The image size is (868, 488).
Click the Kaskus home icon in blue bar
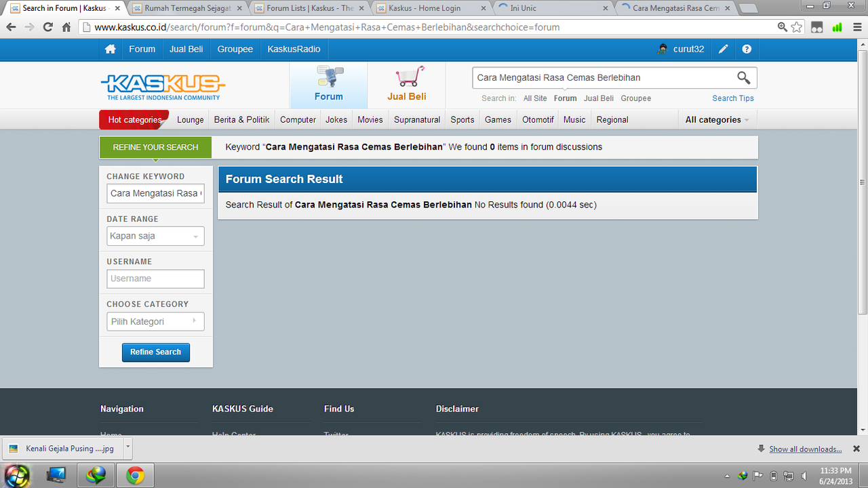[110, 49]
